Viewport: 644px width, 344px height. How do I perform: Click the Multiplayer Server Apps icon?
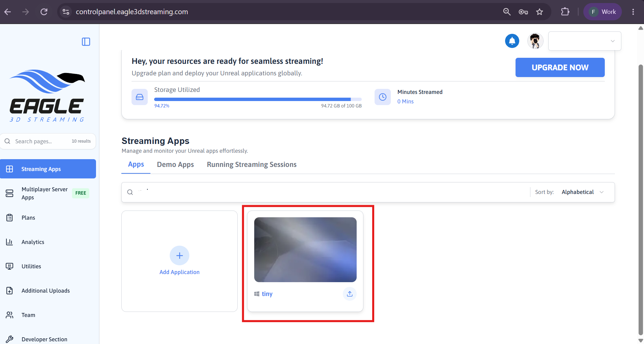9,193
